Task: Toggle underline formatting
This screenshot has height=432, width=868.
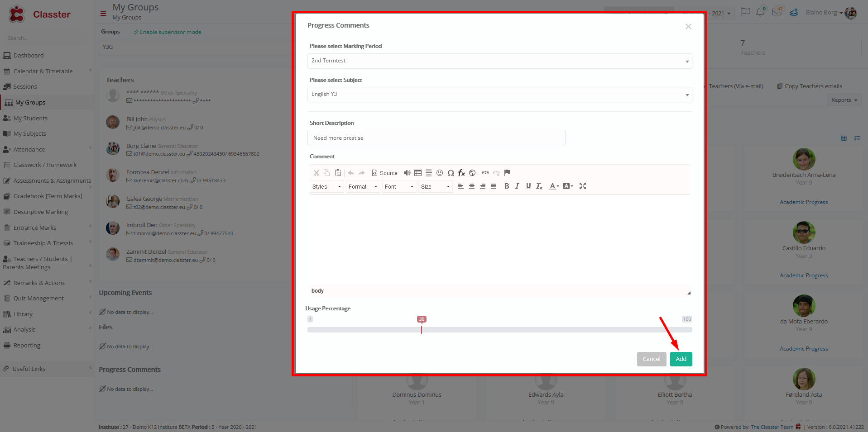Action: pyautogui.click(x=528, y=186)
